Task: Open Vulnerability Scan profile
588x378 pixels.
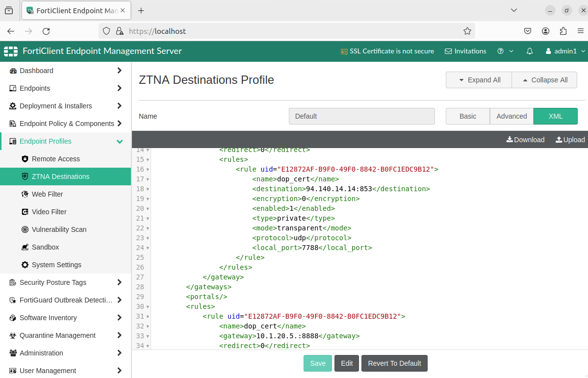Action: click(x=59, y=229)
